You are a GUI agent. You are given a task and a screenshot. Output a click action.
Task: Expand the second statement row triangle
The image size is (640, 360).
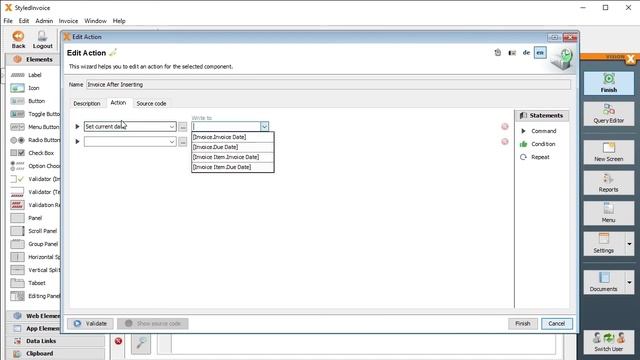coord(77,142)
